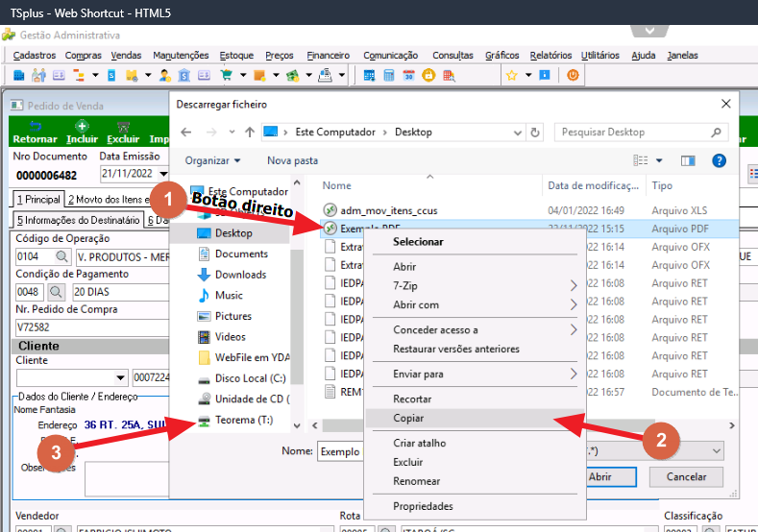Open the people/customers toolbar icon
758x532 pixels.
click(x=38, y=75)
